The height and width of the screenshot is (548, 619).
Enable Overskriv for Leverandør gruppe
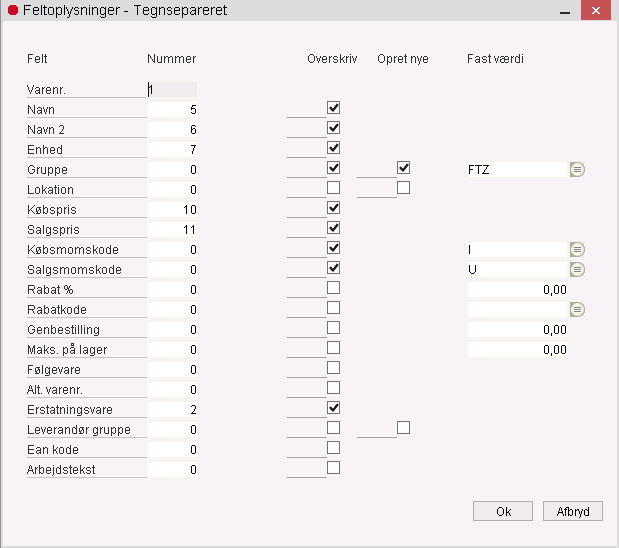334,428
